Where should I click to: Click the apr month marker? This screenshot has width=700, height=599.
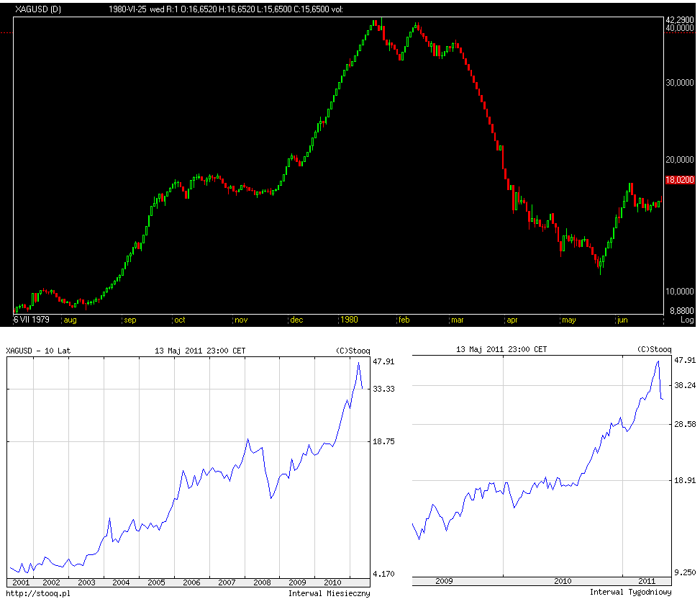[x=512, y=320]
